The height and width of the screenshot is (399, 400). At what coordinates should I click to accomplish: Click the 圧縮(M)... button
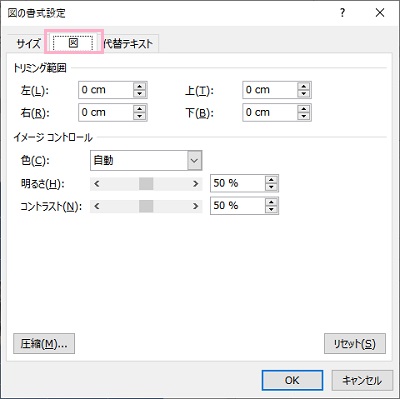[x=44, y=344]
